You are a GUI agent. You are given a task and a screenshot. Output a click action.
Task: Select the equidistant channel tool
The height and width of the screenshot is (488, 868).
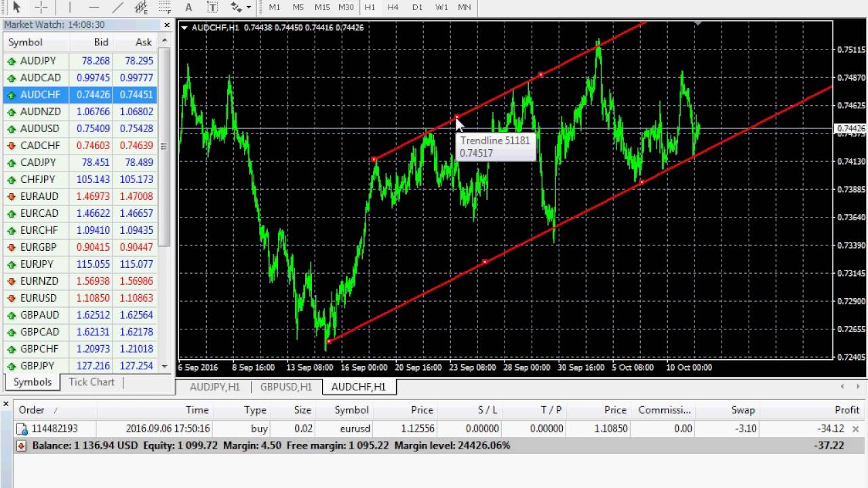pos(141,7)
